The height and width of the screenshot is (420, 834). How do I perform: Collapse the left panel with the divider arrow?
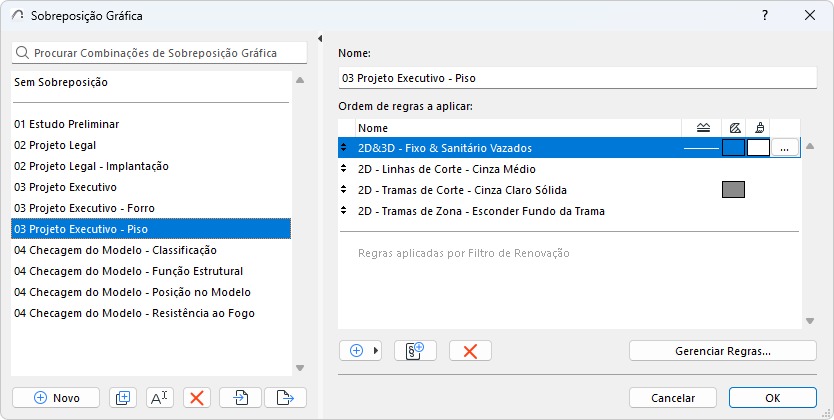[320, 39]
